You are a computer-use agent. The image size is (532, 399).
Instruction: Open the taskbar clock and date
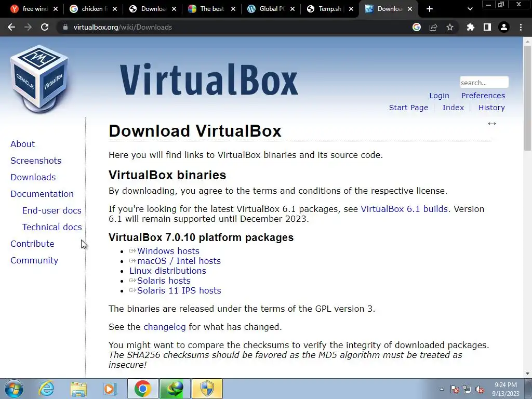(506, 389)
